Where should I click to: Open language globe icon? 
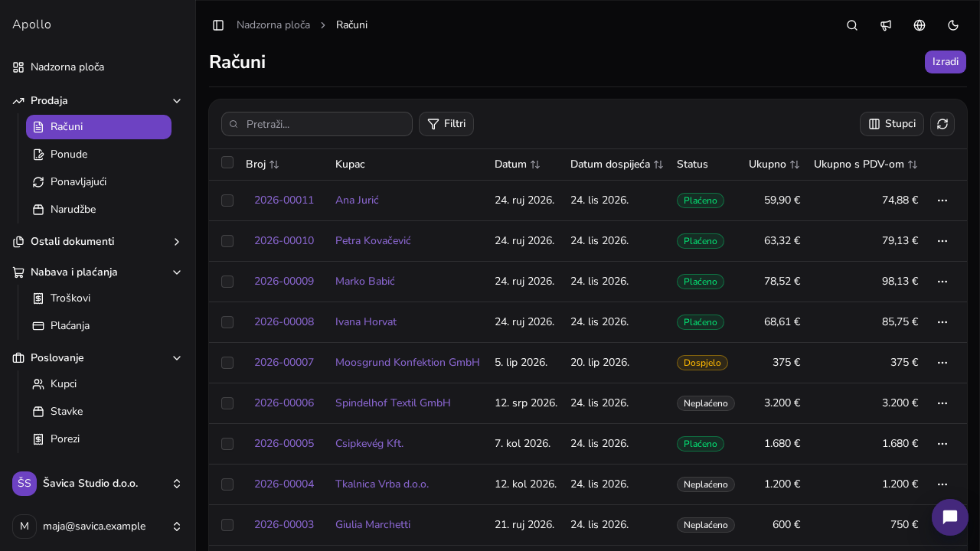pyautogui.click(x=920, y=25)
